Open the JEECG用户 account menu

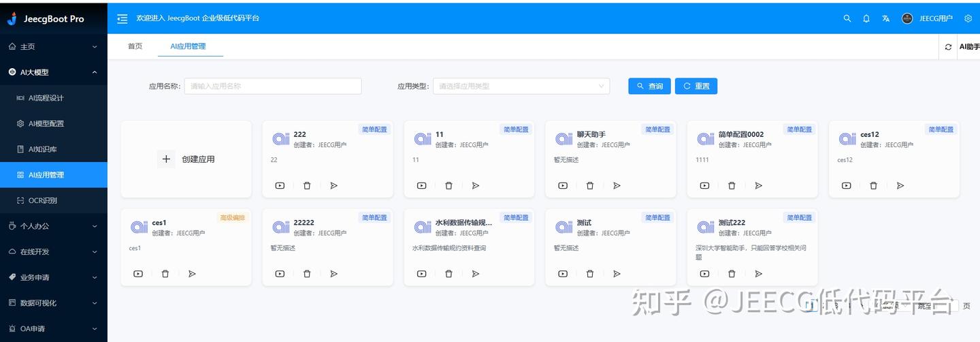tap(927, 18)
